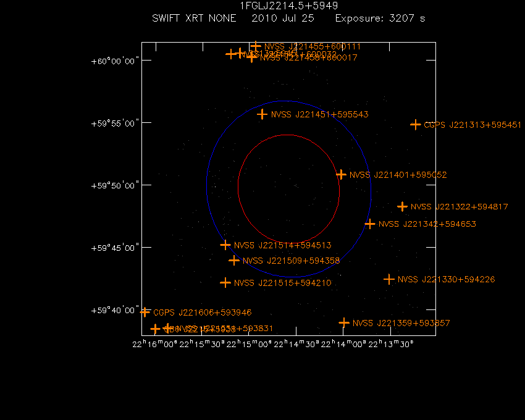Image resolution: width=525 pixels, height=420 pixels.
Task: Select cross marker of NVSS J221514+594513
Action: (225, 245)
